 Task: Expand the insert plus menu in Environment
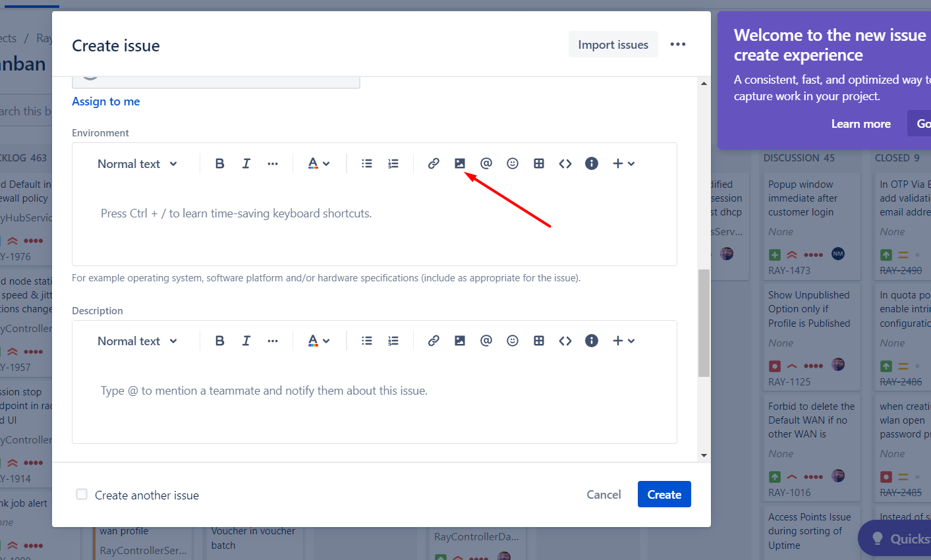(623, 163)
